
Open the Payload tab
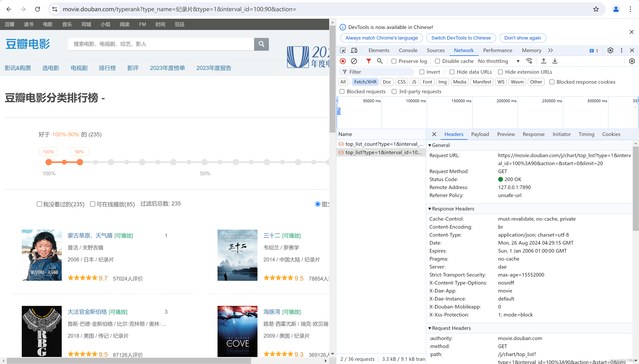click(x=480, y=135)
